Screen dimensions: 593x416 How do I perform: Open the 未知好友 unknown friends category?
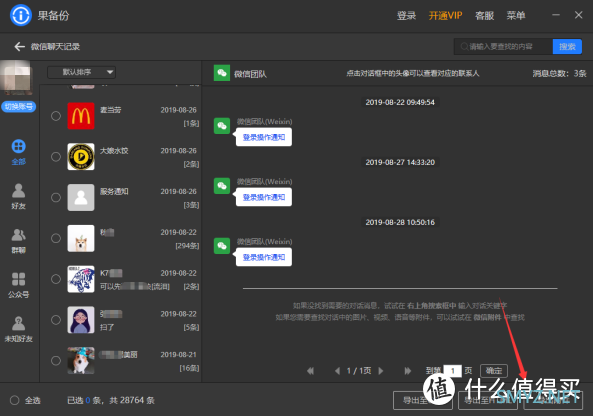coord(19,323)
